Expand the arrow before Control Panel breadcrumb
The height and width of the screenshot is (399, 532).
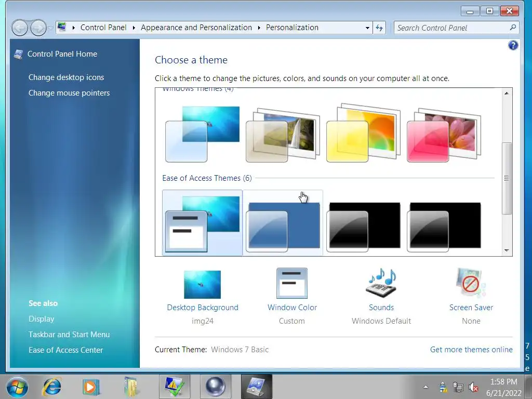[x=73, y=28]
